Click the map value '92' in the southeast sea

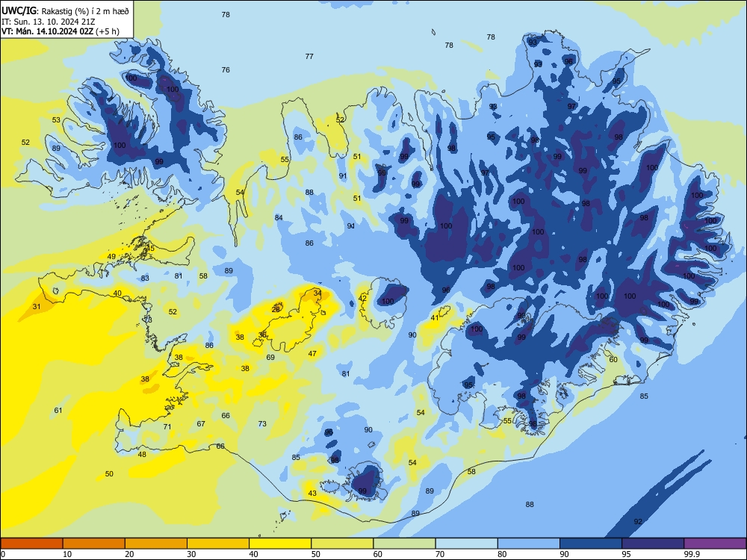638,521
